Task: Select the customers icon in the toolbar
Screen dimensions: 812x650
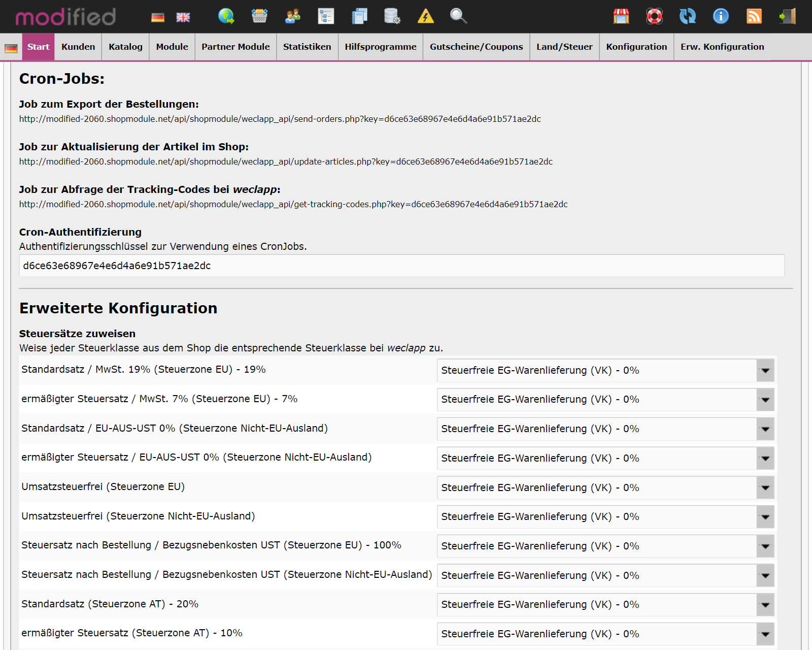Action: [x=292, y=16]
